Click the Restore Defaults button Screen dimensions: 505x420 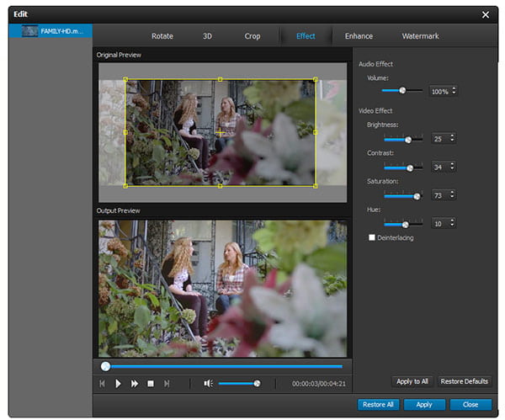(465, 381)
